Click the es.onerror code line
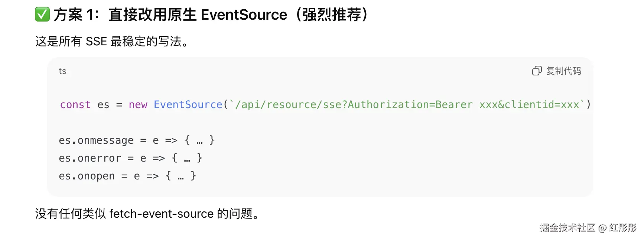644x240 pixels. click(x=130, y=158)
